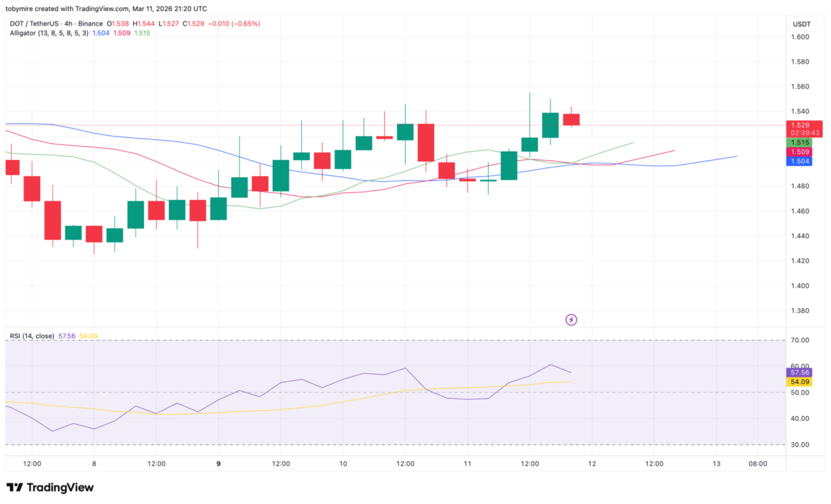Click the green 1.515 Alligator axis tag
The height and width of the screenshot is (504, 831).
pos(802,143)
